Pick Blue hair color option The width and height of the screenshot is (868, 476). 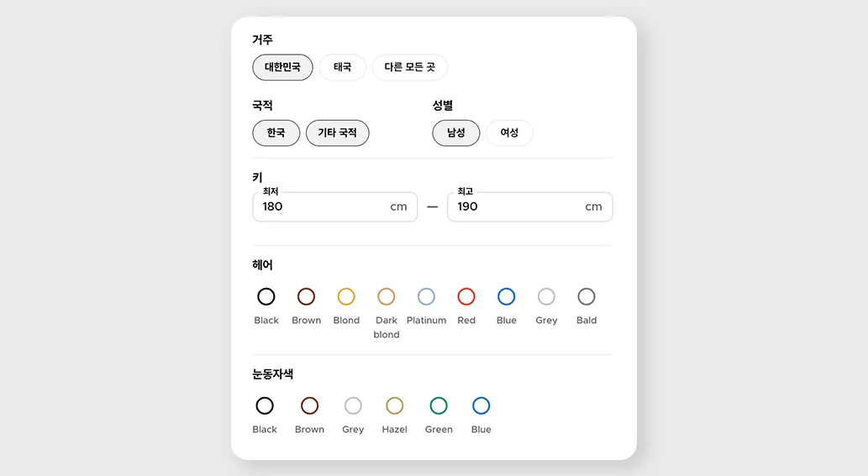point(506,296)
